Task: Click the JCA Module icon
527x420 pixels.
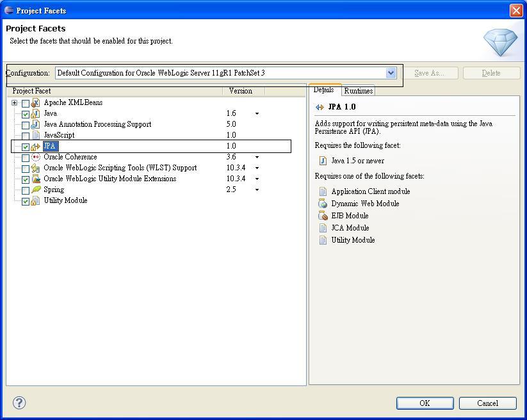Action: (x=323, y=228)
